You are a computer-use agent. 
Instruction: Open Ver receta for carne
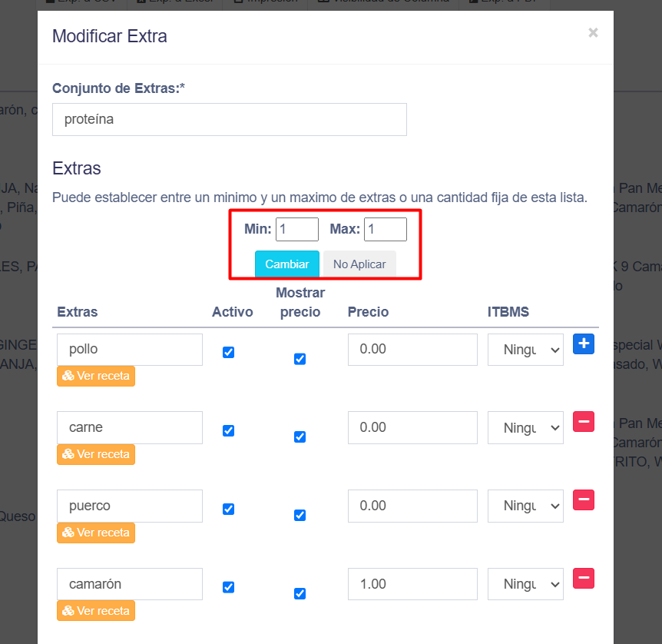(96, 454)
